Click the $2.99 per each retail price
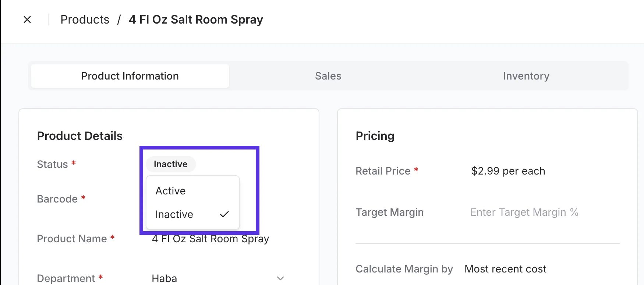The image size is (644, 285). pos(508,171)
